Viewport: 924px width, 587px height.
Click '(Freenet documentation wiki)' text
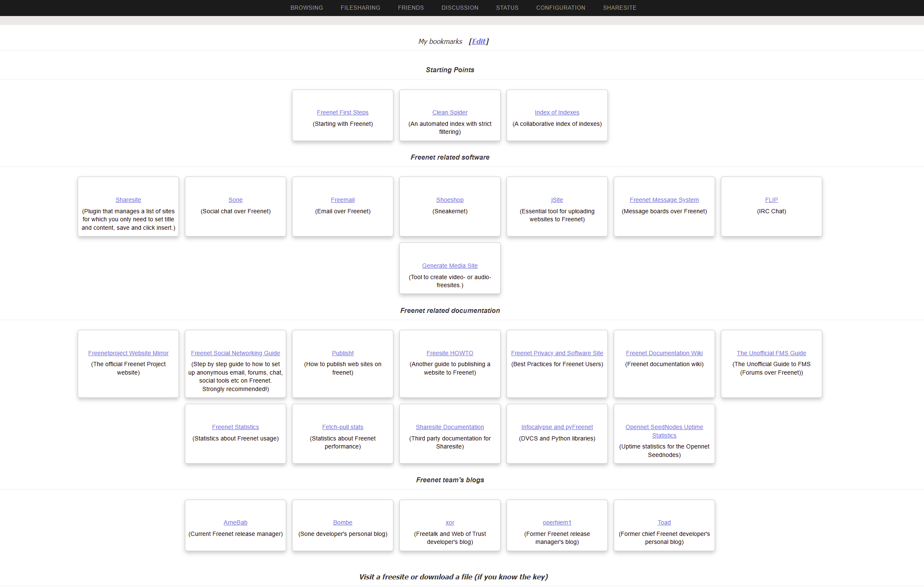coord(664,364)
